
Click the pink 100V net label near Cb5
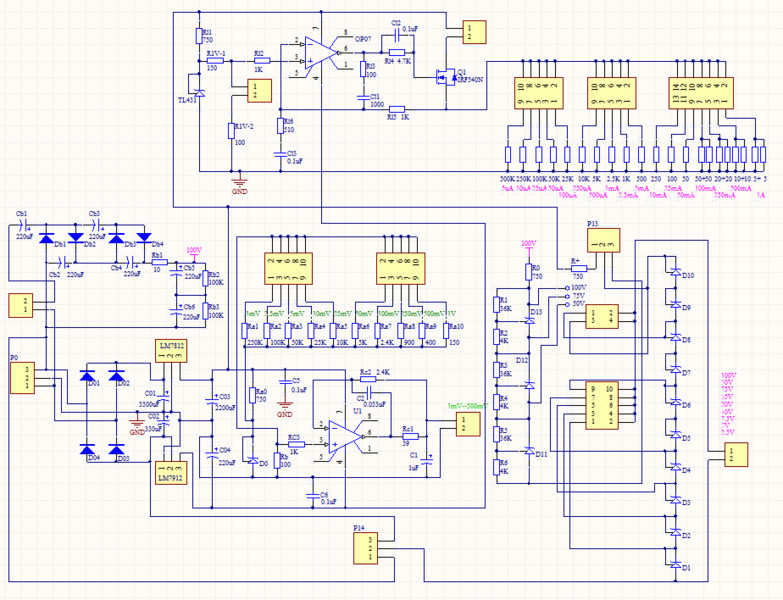(194, 251)
